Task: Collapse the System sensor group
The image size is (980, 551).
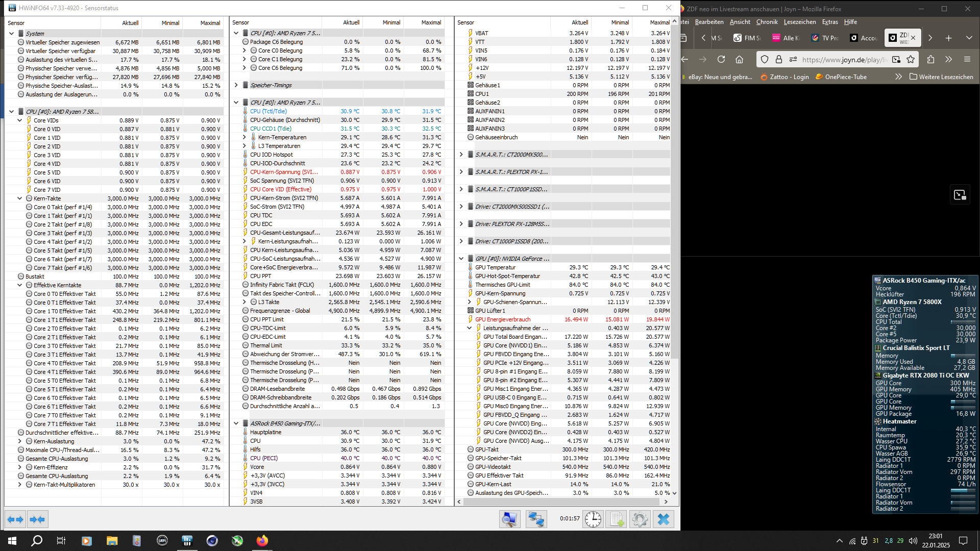Action: [11, 34]
